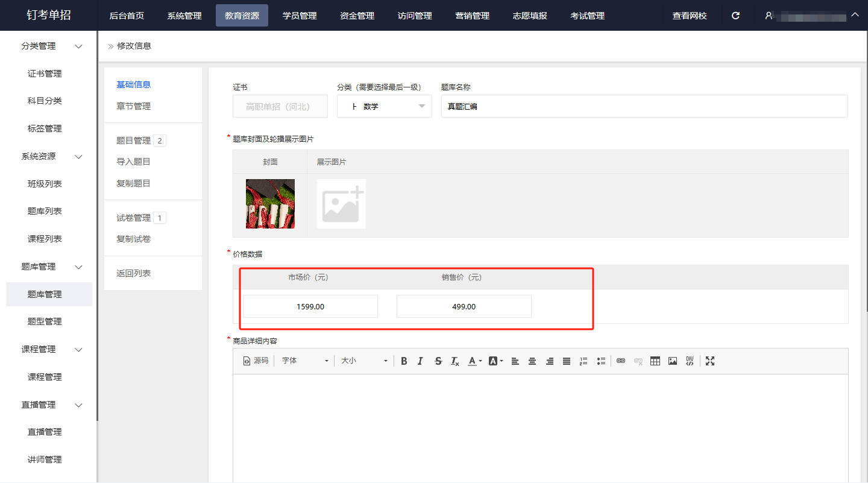Insert a hyperlink in the editor
The height and width of the screenshot is (483, 868).
pyautogui.click(x=621, y=361)
